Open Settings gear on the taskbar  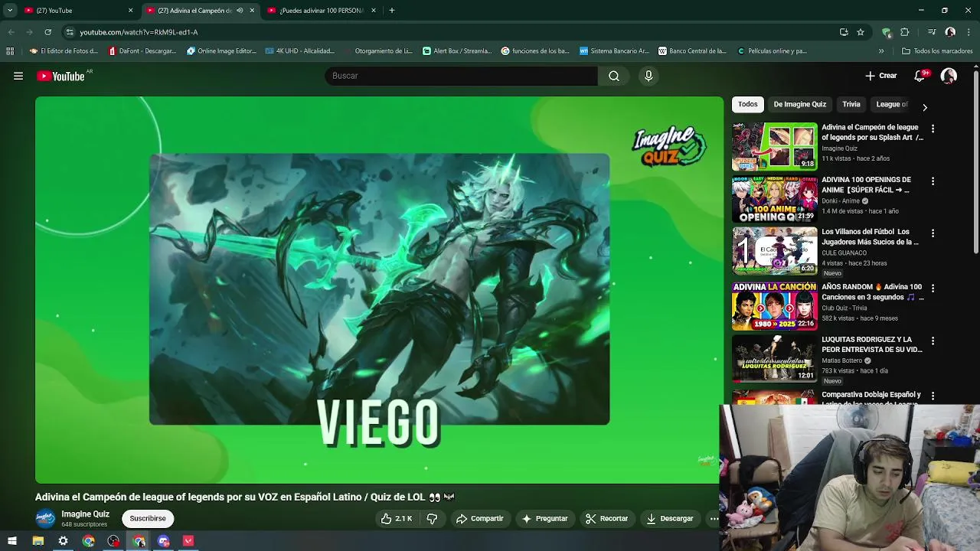point(63,541)
